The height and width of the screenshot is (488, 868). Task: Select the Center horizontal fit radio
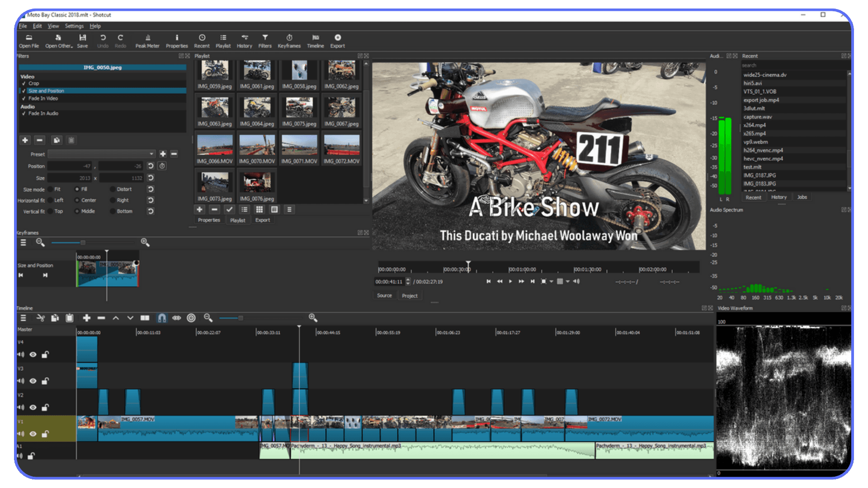(77, 200)
